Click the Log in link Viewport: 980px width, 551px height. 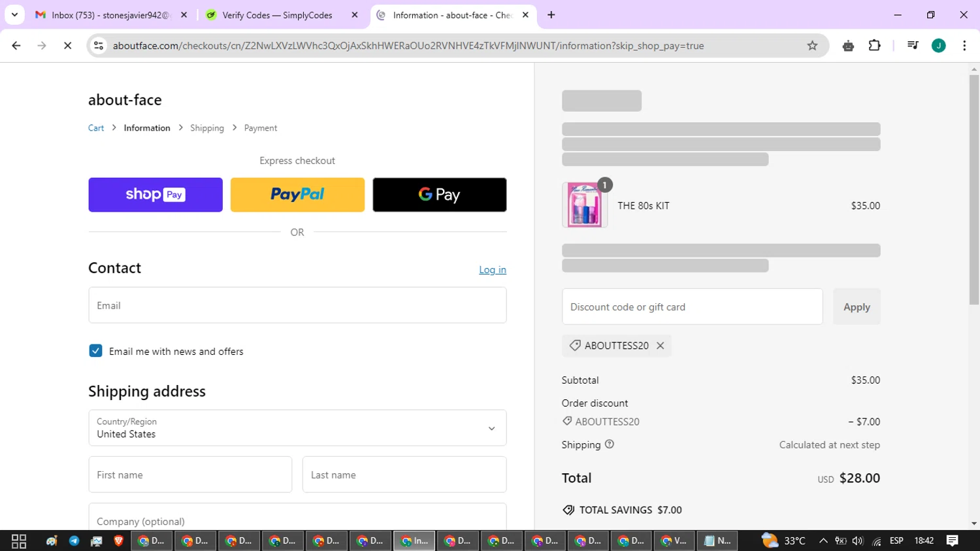click(x=493, y=269)
